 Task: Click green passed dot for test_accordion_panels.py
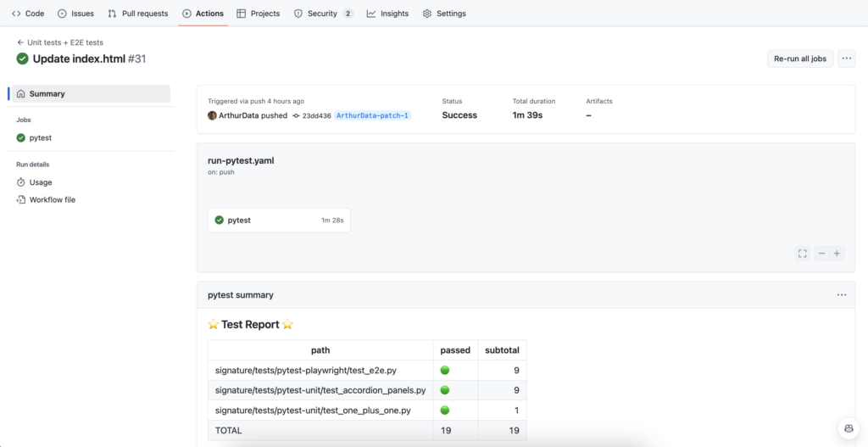[445, 390]
